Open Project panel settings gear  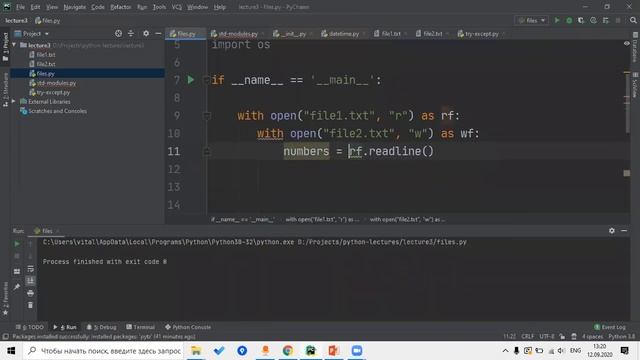coord(146,33)
